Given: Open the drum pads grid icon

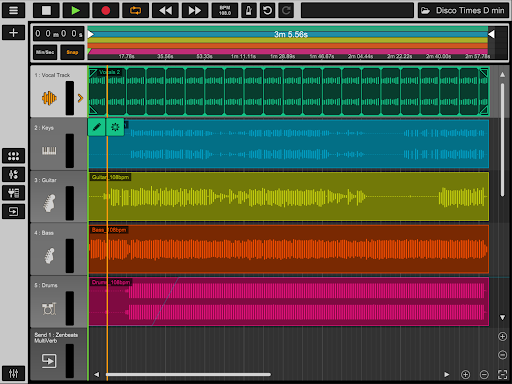Looking at the screenshot, I should (x=13, y=156).
